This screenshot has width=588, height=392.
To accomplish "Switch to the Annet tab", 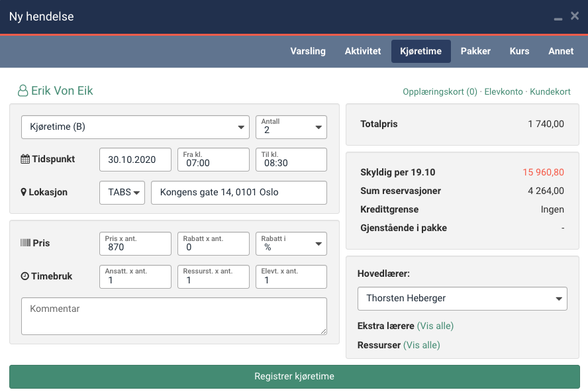I will pos(561,51).
